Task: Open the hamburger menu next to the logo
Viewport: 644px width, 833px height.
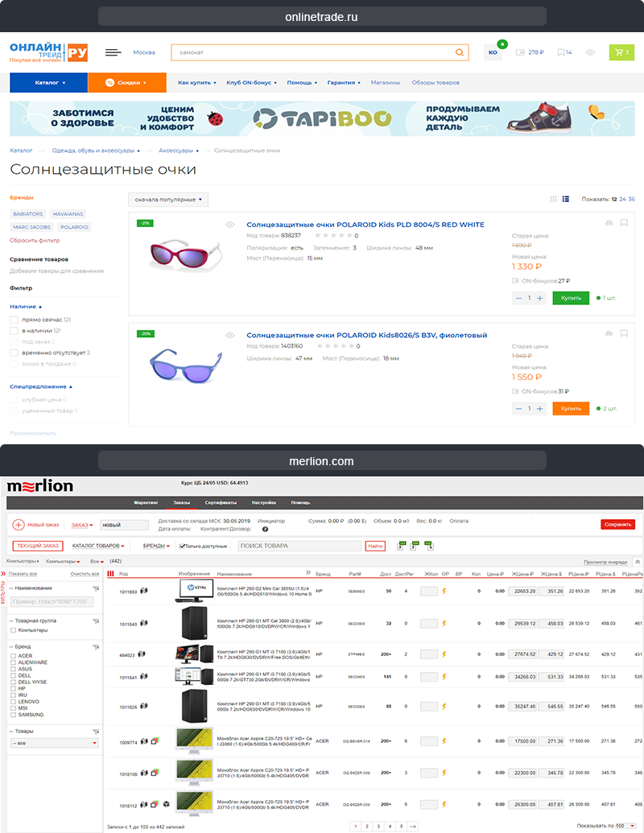Action: click(x=113, y=52)
